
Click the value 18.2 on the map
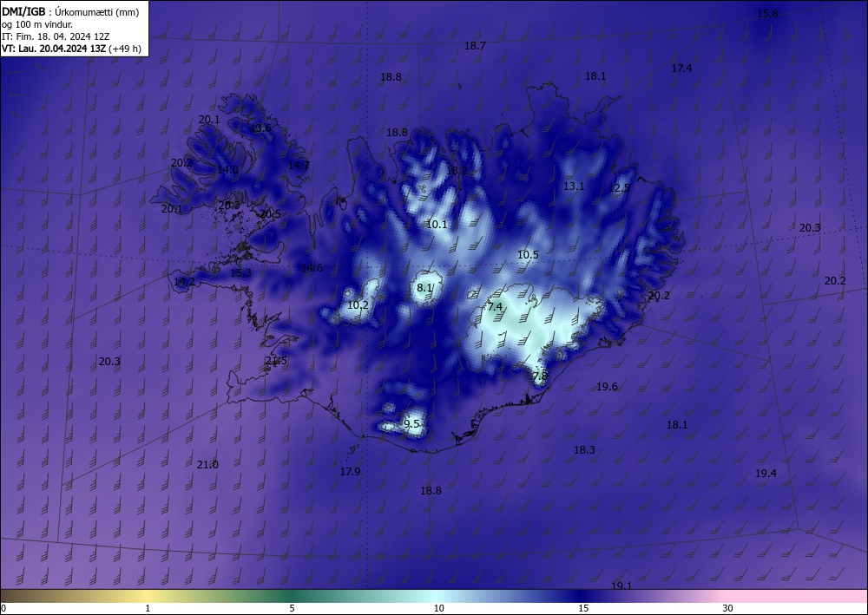point(457,170)
